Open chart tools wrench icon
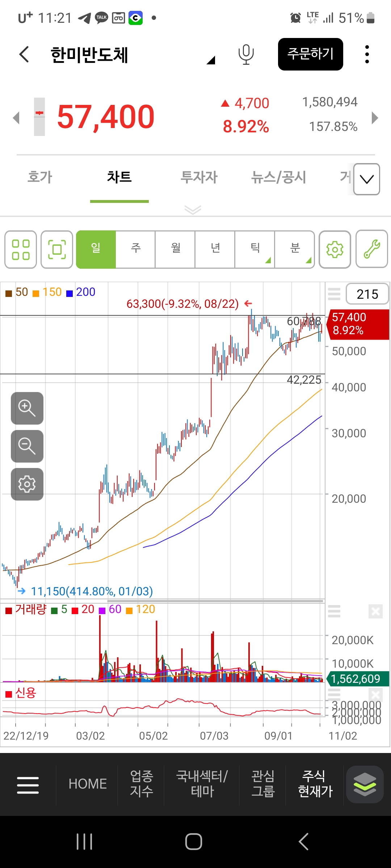This screenshot has width=391, height=868. (372, 249)
